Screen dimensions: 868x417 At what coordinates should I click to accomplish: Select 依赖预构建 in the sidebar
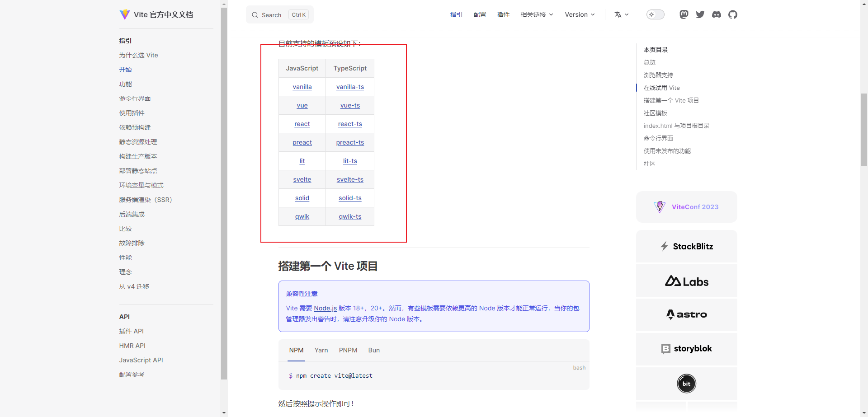click(135, 127)
